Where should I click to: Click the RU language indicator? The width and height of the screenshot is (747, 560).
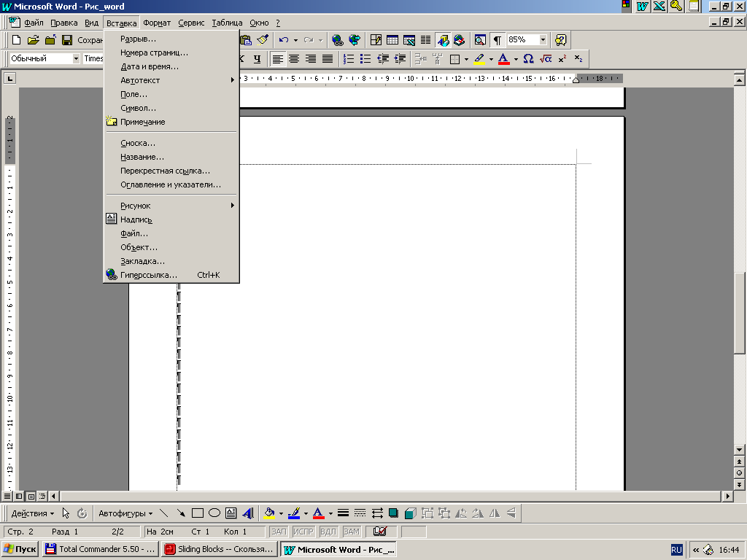[x=676, y=550]
